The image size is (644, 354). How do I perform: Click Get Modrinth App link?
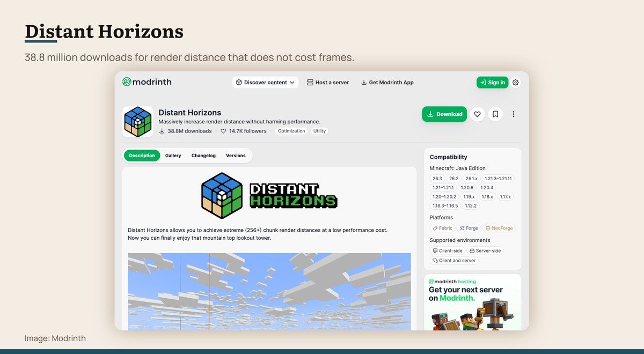click(x=387, y=83)
